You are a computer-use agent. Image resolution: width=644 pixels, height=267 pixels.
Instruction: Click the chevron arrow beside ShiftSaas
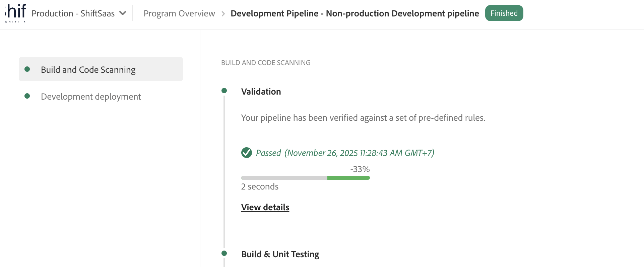click(123, 13)
